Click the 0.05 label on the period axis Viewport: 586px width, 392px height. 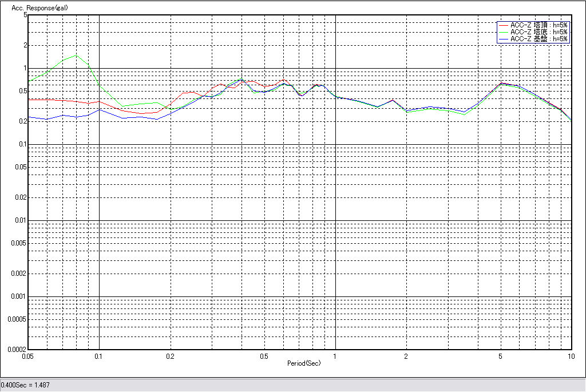tap(27, 356)
